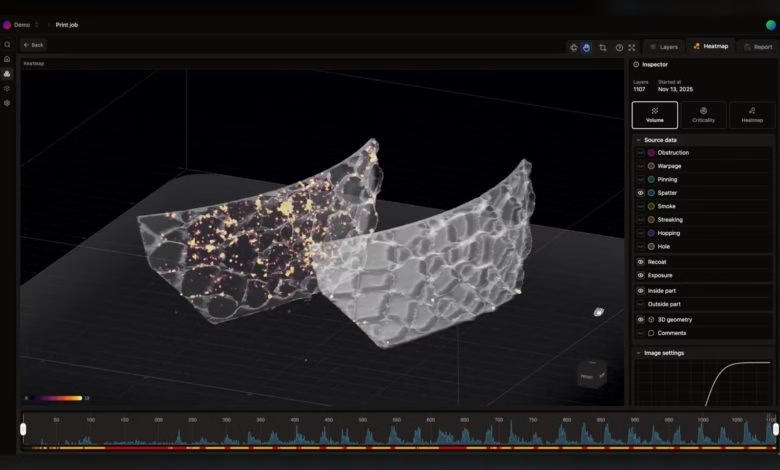This screenshot has width=780, height=470.
Task: Click the left handle of the layer timeline
Action: (23, 429)
